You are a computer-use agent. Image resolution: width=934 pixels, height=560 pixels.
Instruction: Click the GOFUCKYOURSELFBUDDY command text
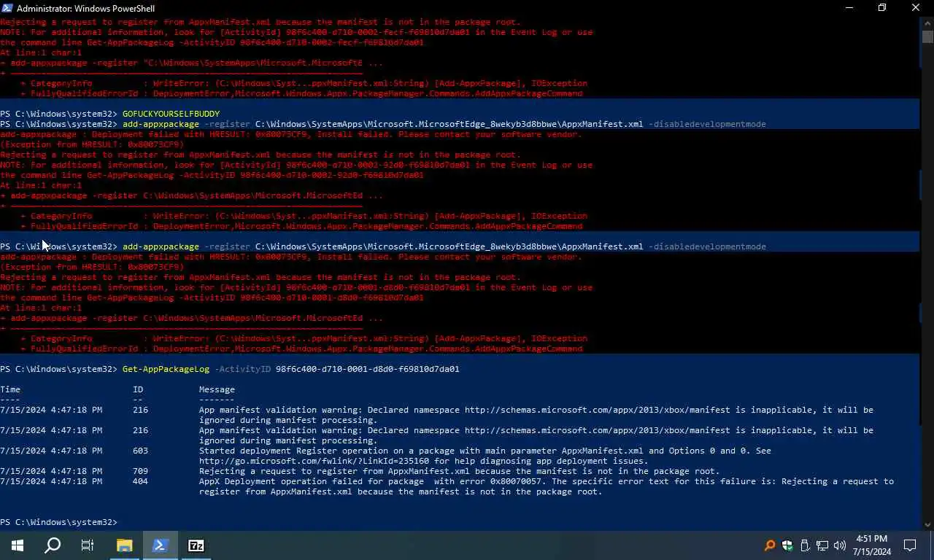(x=171, y=114)
